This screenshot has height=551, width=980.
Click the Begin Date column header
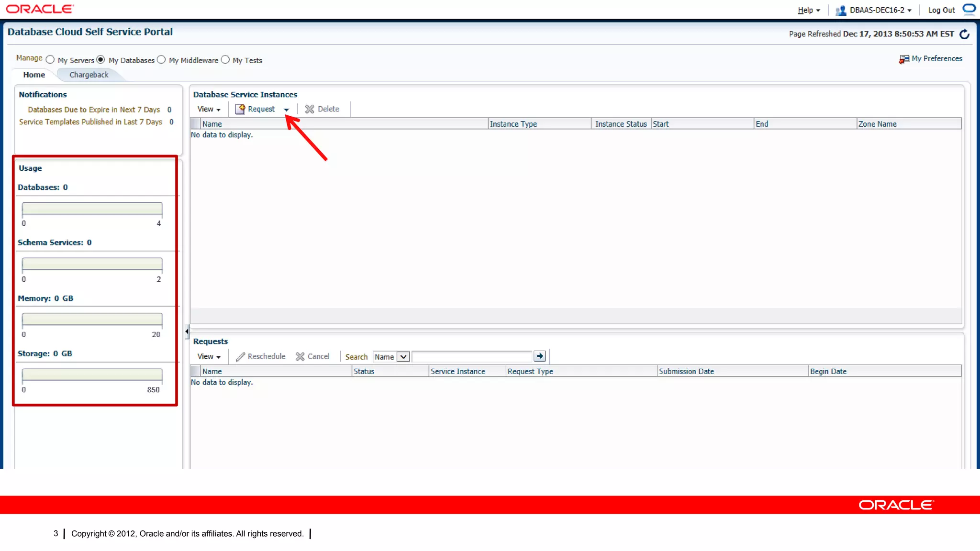click(885, 371)
